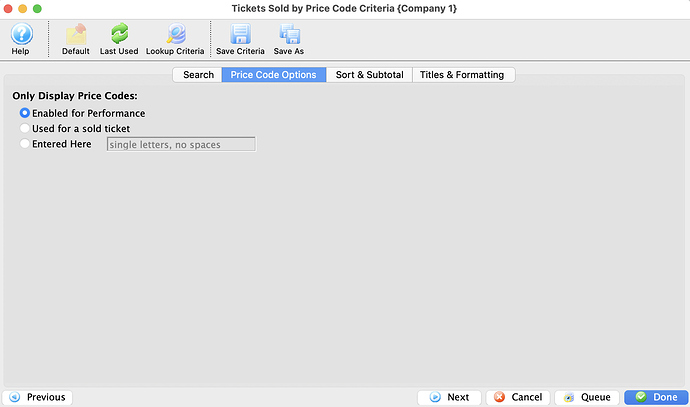Select the Price Code Options tab
The height and width of the screenshot is (407, 690).
click(x=274, y=75)
